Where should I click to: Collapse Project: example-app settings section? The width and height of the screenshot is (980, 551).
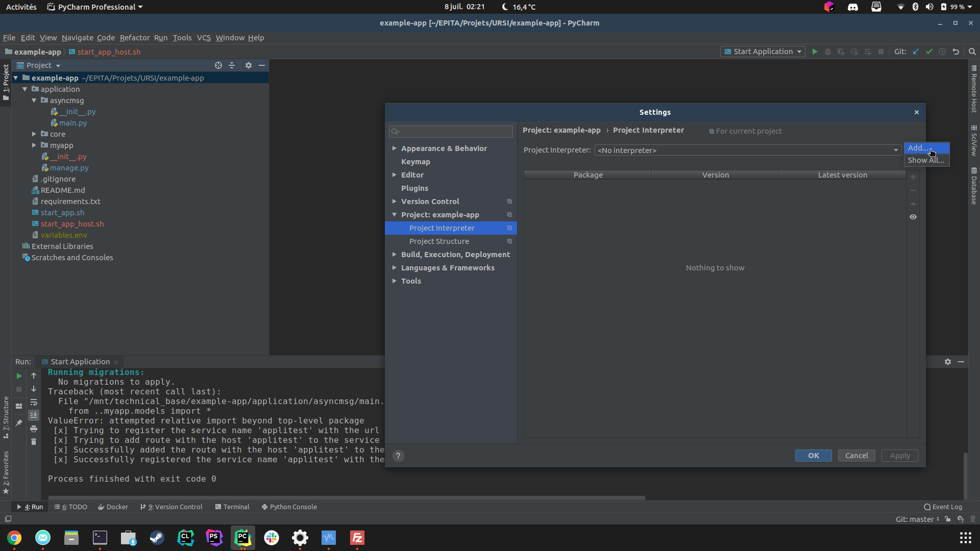coord(395,215)
